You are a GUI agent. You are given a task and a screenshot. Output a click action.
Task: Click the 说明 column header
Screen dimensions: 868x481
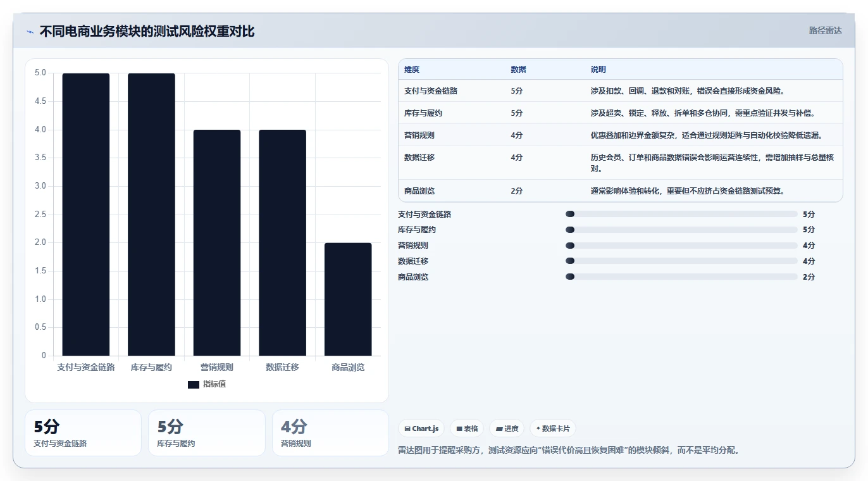(x=598, y=70)
